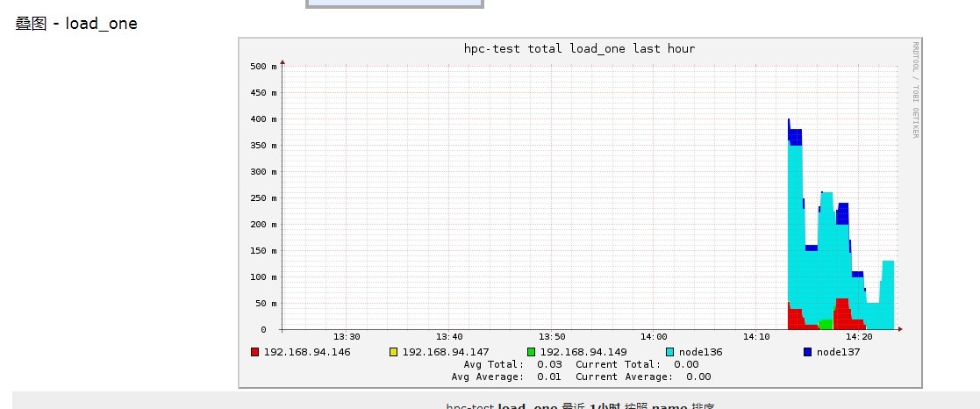Click the yellow 192.168.94.147 legend swatch
The image size is (980, 409).
[393, 352]
